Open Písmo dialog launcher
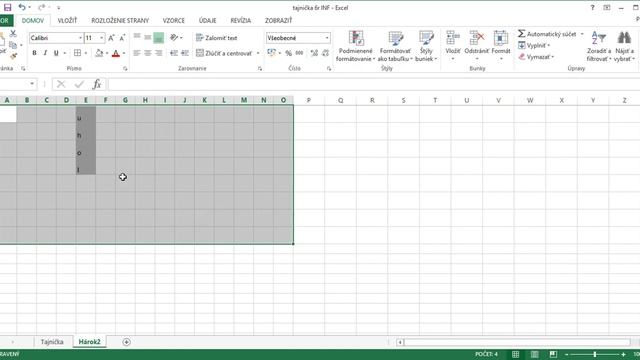640x360 pixels. [125, 69]
